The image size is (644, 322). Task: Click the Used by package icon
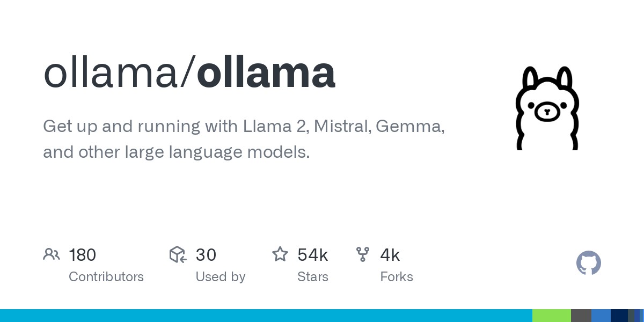tap(178, 254)
